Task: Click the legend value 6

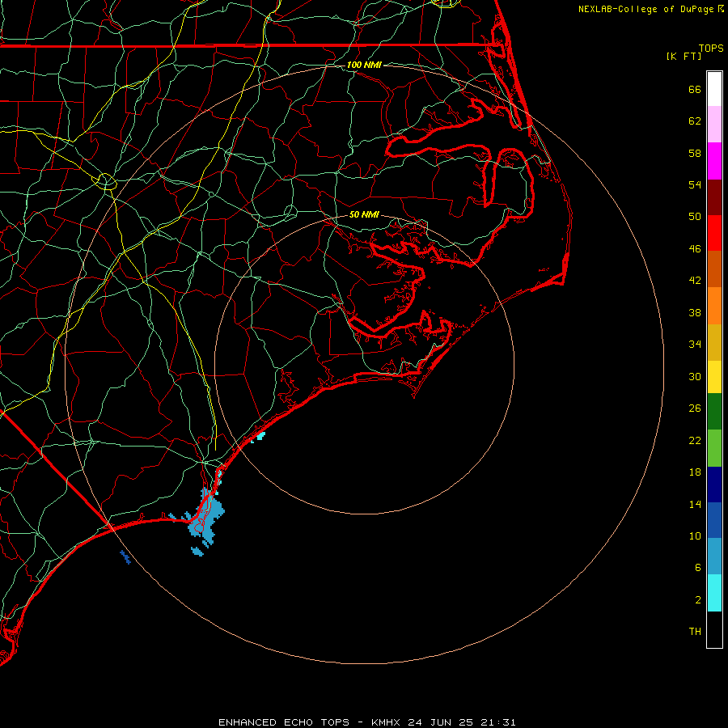Action: tap(698, 568)
